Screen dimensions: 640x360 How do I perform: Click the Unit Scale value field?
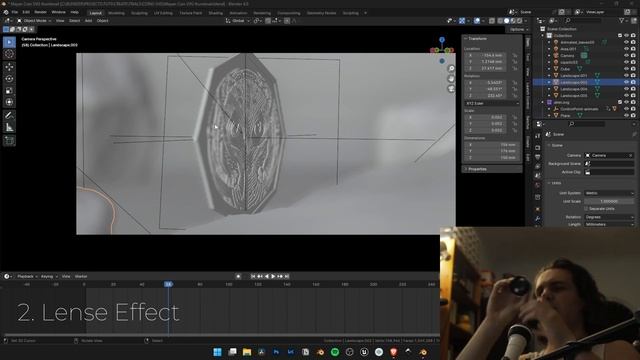pyautogui.click(x=609, y=201)
